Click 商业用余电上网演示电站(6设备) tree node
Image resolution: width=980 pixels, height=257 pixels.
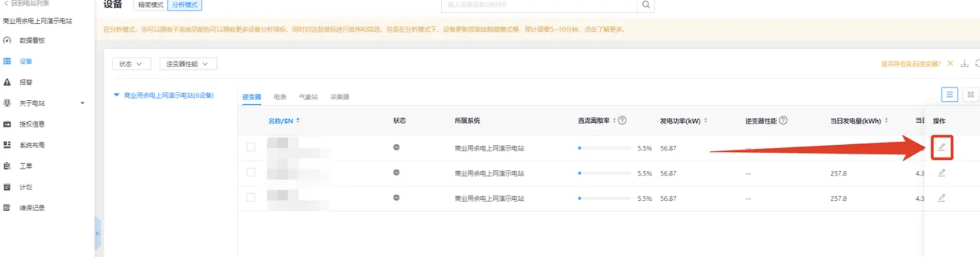(169, 95)
